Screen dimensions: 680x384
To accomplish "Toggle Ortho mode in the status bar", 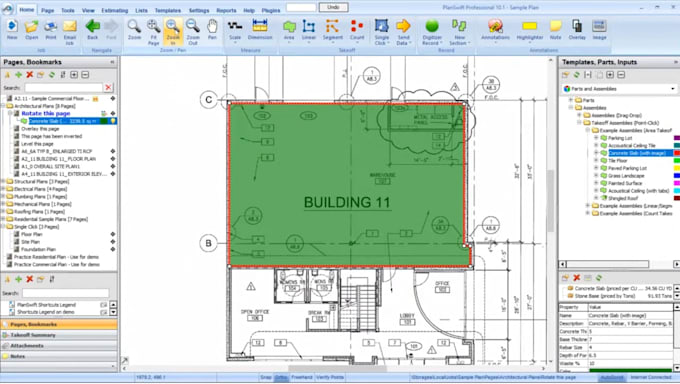I will pos(281,377).
